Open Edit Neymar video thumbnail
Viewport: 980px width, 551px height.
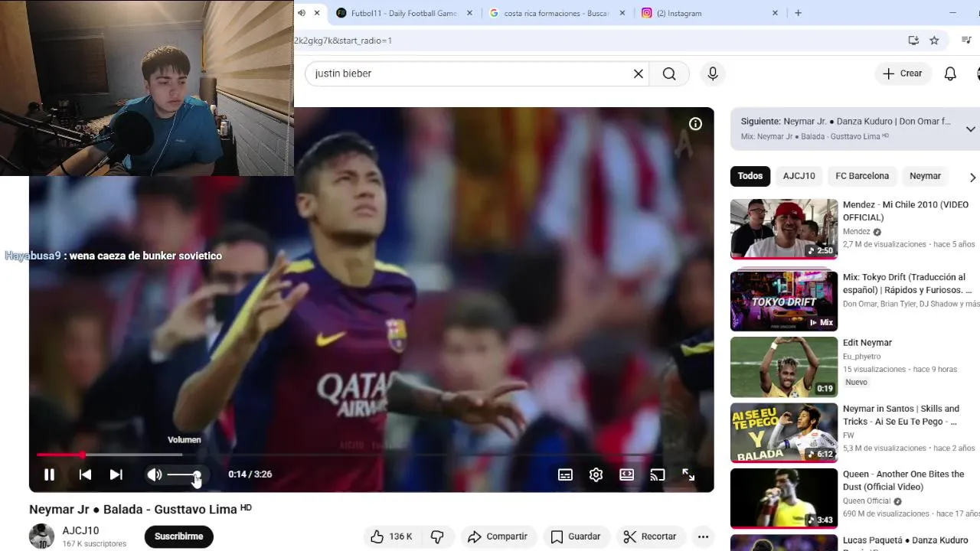click(x=784, y=367)
